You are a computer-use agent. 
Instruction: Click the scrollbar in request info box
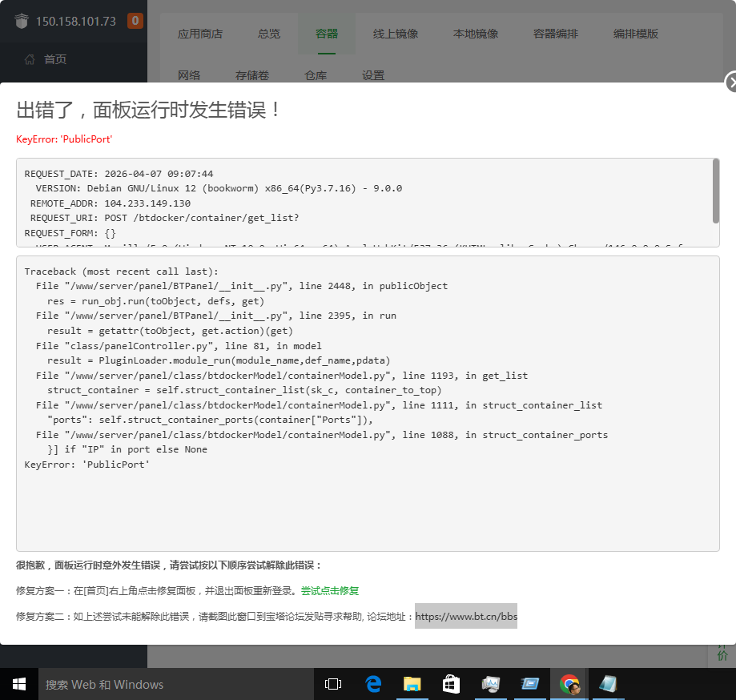tap(715, 192)
